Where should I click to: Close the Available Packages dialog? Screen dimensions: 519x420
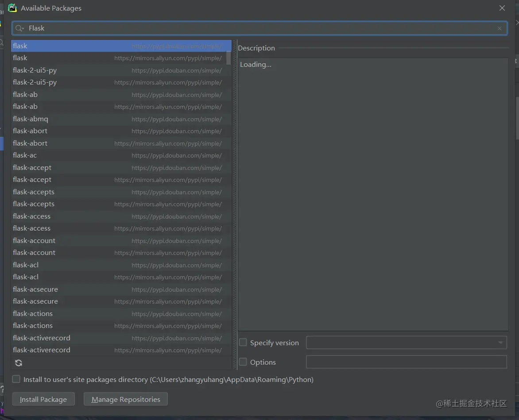tap(502, 8)
